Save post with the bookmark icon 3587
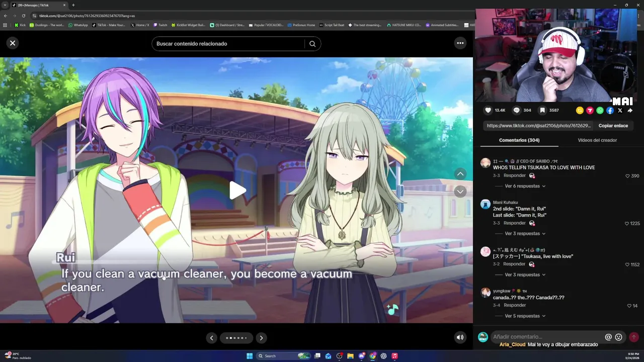This screenshot has width=644, height=362. click(x=542, y=110)
